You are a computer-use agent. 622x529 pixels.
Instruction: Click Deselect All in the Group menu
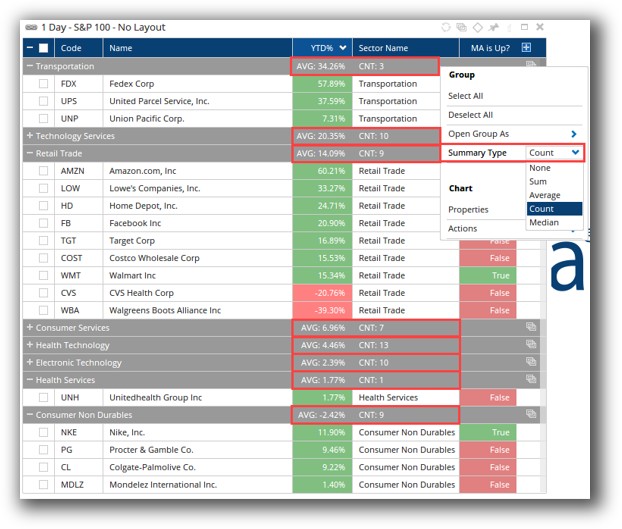(x=470, y=115)
